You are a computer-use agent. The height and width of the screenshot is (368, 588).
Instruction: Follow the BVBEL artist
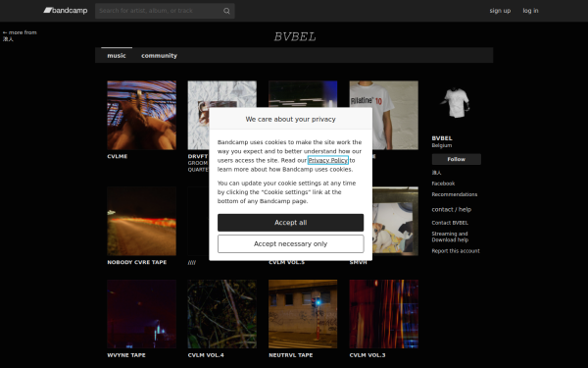(x=456, y=159)
